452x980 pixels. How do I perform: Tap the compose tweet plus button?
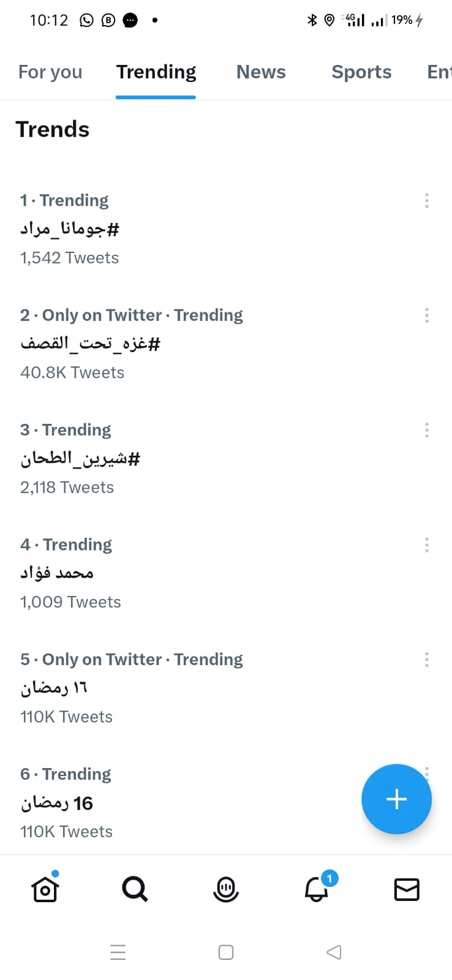click(396, 799)
